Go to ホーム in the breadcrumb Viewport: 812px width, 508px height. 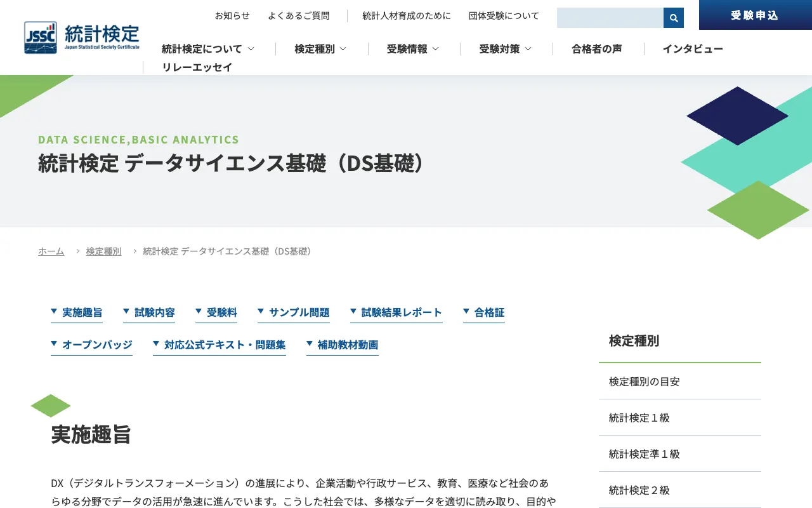[x=51, y=251]
